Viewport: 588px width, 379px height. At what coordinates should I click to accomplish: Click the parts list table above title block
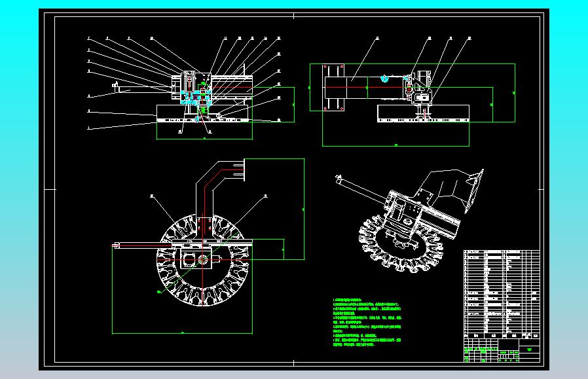(x=502, y=295)
